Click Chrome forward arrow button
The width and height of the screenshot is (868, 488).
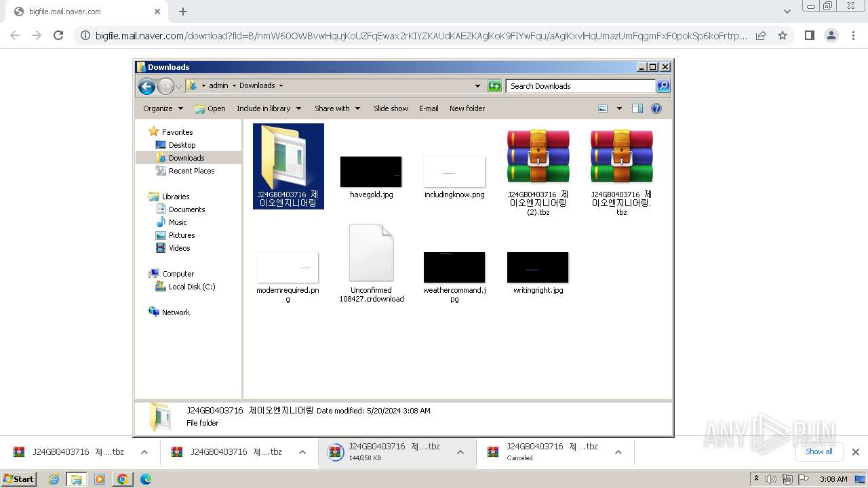pyautogui.click(x=37, y=35)
